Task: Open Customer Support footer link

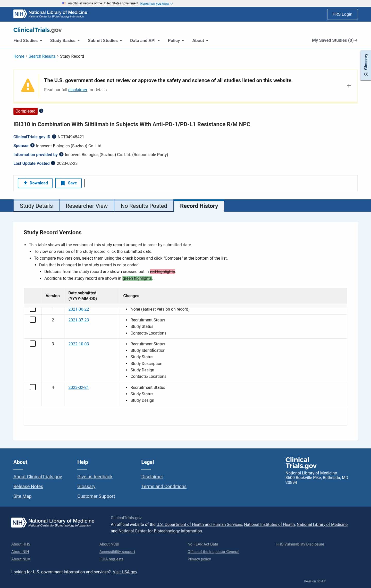Action: pyautogui.click(x=96, y=496)
